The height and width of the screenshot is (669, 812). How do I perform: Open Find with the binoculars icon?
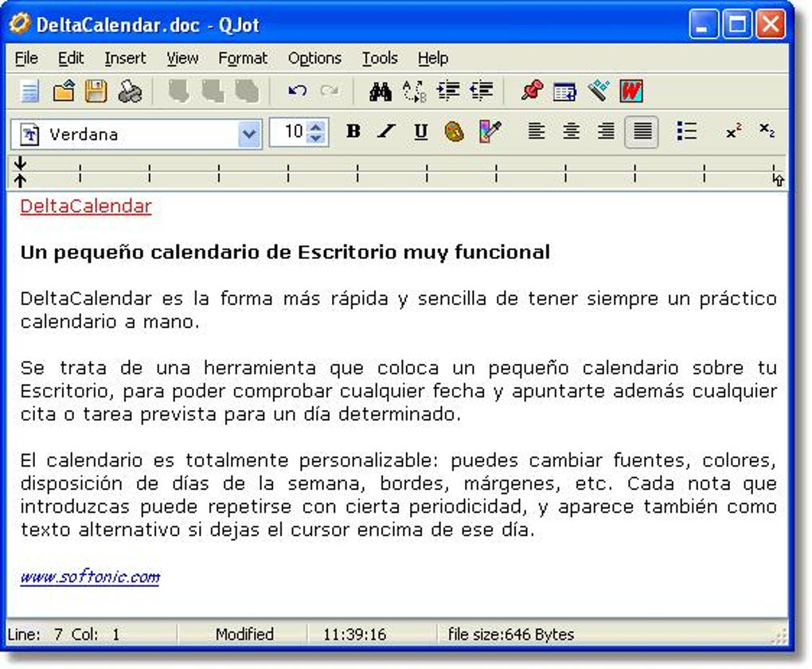380,92
